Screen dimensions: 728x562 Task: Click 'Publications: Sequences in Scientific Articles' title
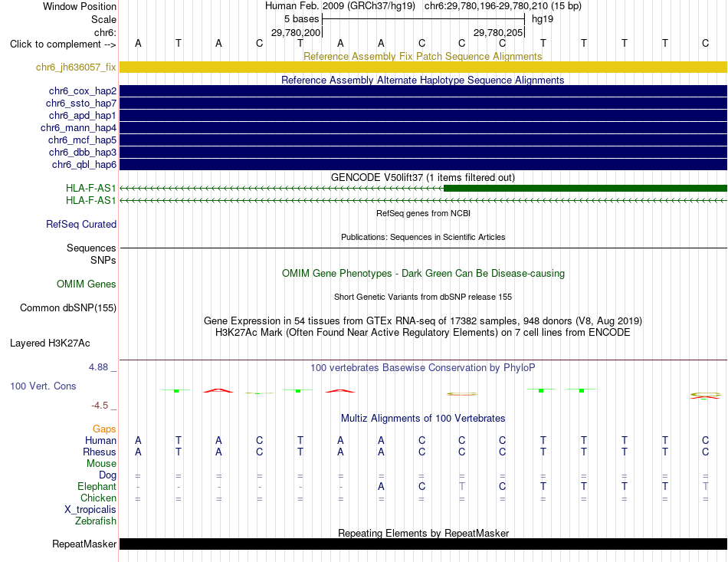point(423,237)
